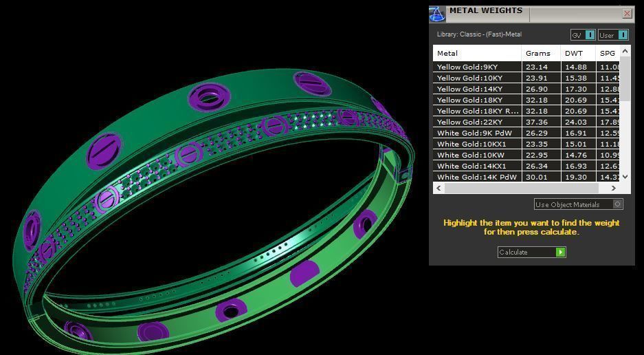
Task: Click the 17.30 DWT cell
Action: (578, 89)
